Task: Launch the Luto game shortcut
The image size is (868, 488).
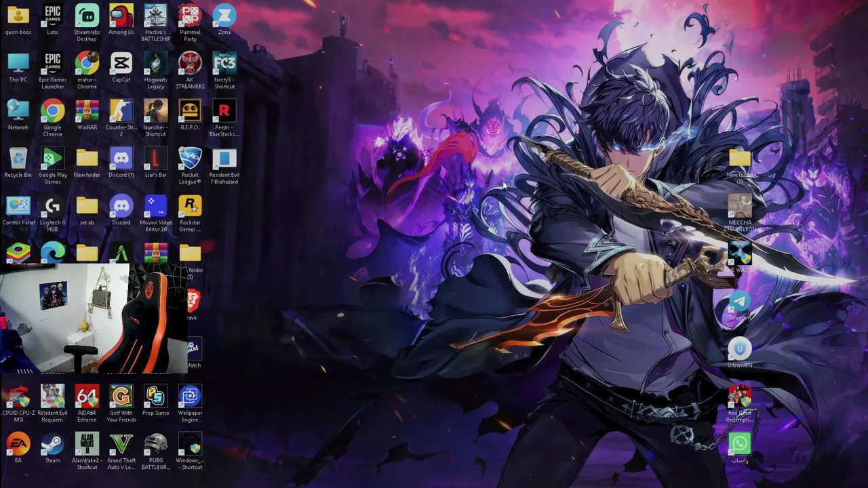Action: coord(52,20)
